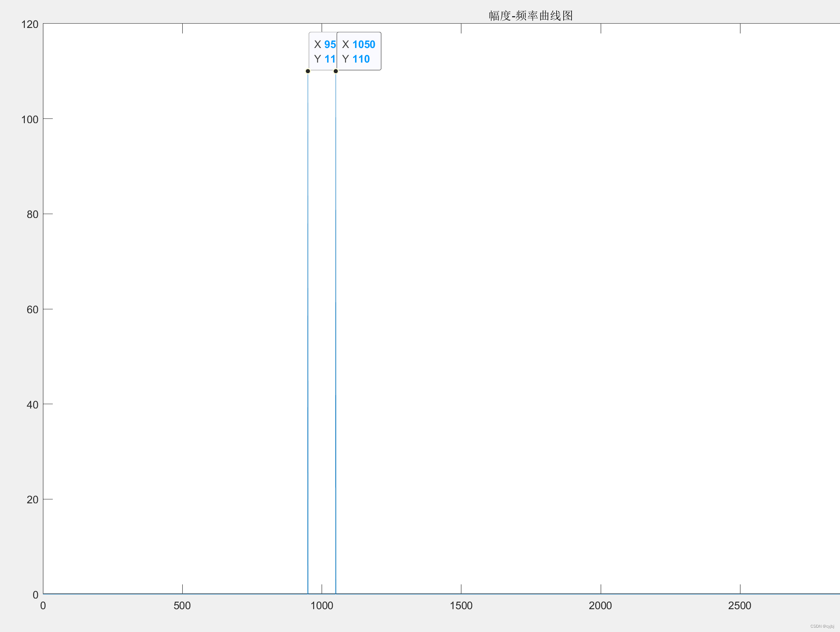The height and width of the screenshot is (632, 840).
Task: Click the x-axis label 2500
Action: coord(740,606)
